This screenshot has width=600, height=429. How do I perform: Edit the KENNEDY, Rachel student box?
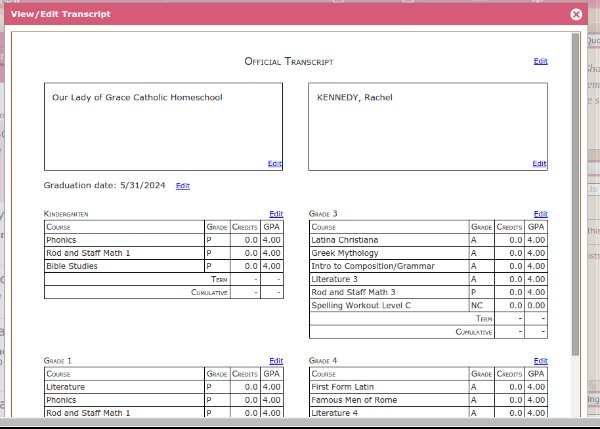[x=539, y=163]
